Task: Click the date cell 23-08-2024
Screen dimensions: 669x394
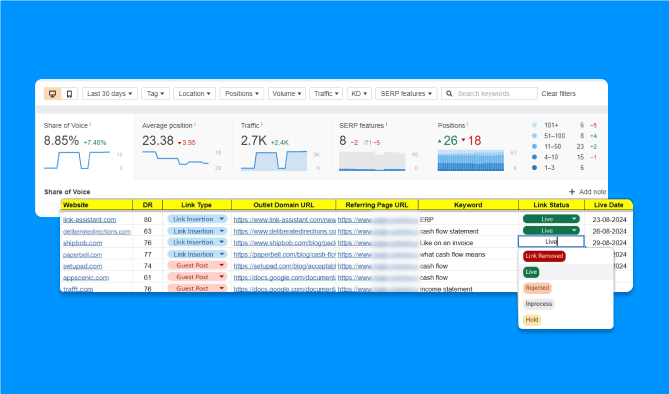Action: pyautogui.click(x=609, y=219)
